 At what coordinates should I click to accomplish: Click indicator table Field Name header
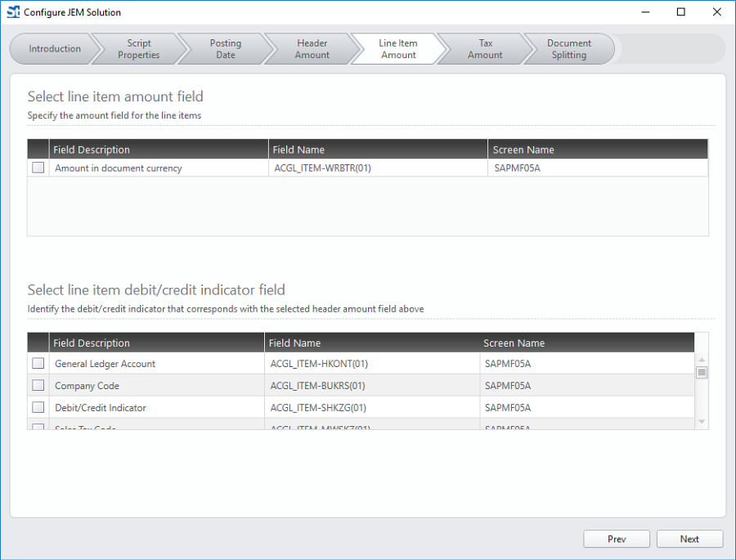tap(372, 343)
